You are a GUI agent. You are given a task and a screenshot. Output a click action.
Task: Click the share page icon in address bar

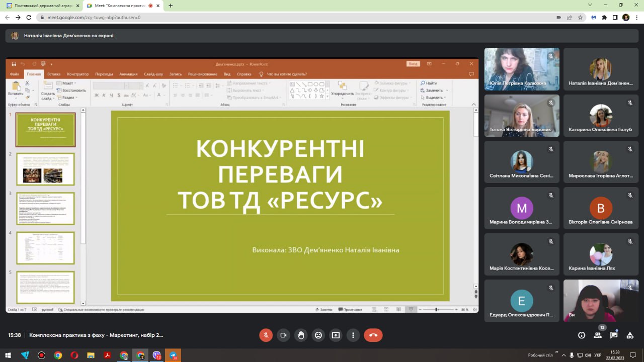pos(569,17)
